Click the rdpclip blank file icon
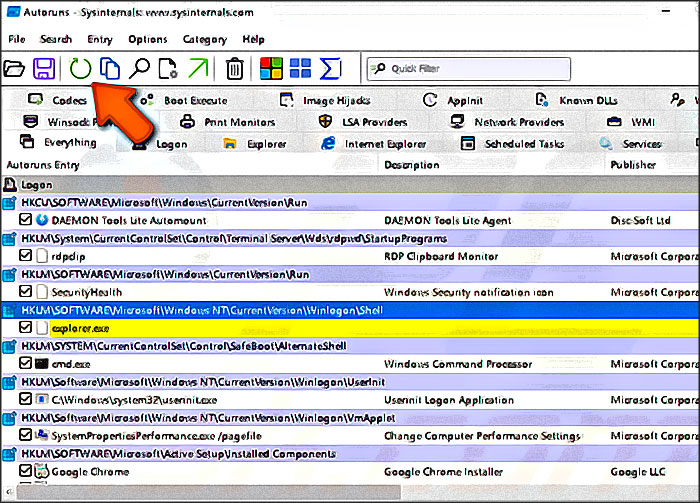 [42, 256]
